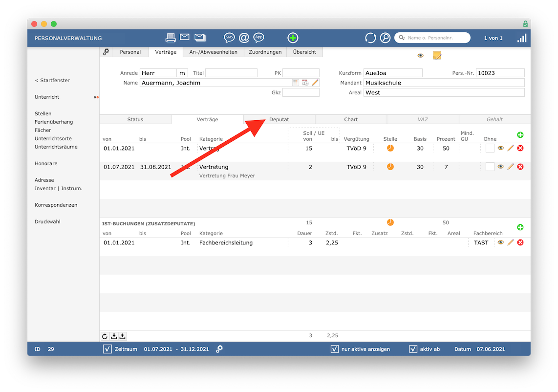This screenshot has width=558, height=392.
Task: Uncheck nur aktive anzeigen checkbox
Action: click(335, 349)
